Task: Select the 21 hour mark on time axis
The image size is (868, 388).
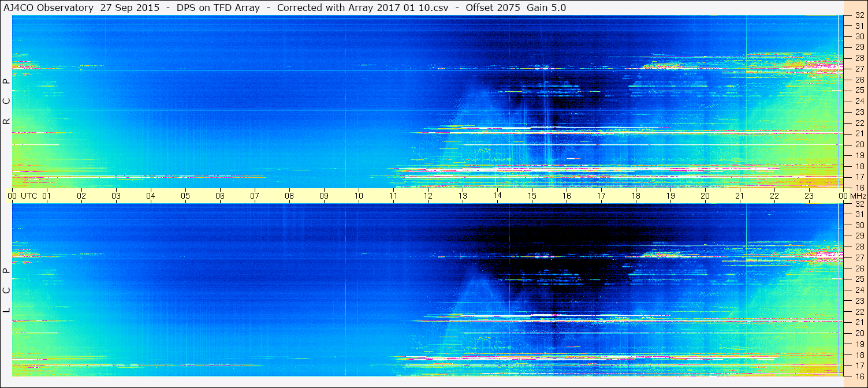Action: coord(740,196)
